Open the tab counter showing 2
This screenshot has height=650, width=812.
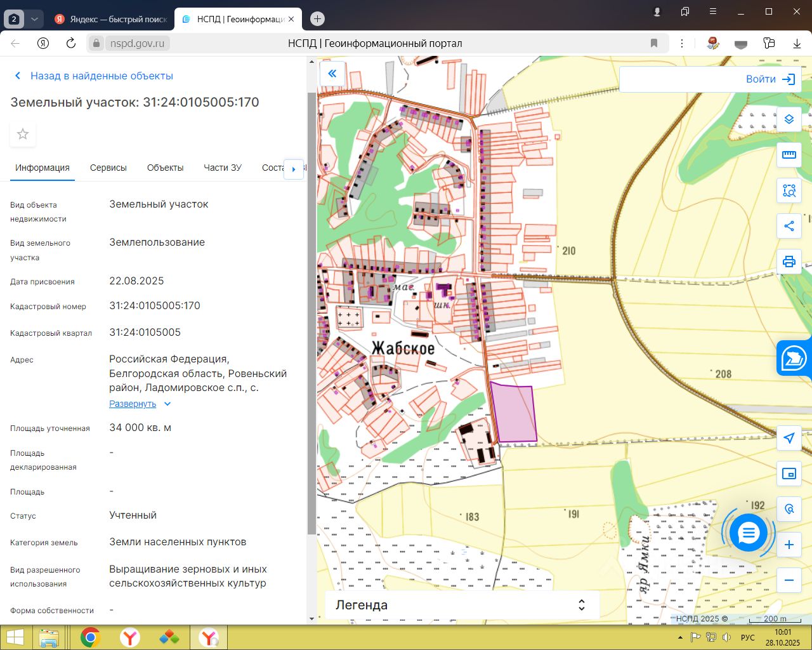tap(14, 19)
